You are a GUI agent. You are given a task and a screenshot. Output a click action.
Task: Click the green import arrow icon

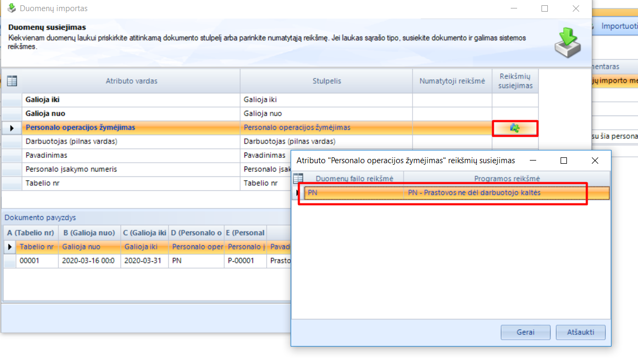point(567,43)
